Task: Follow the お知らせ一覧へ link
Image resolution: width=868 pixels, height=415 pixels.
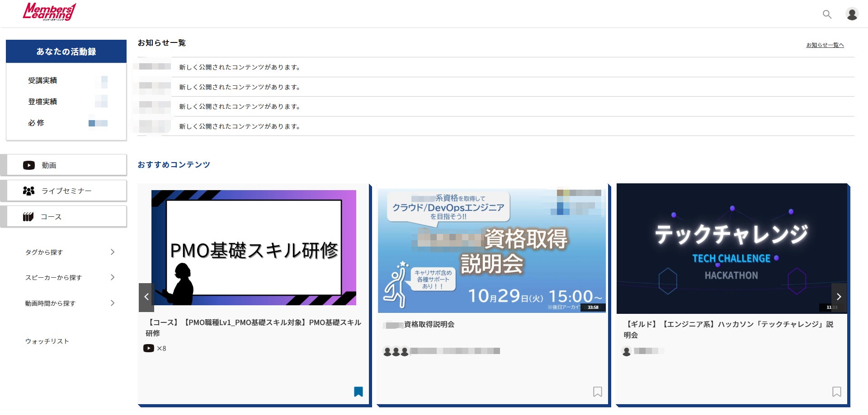Action: pos(825,45)
